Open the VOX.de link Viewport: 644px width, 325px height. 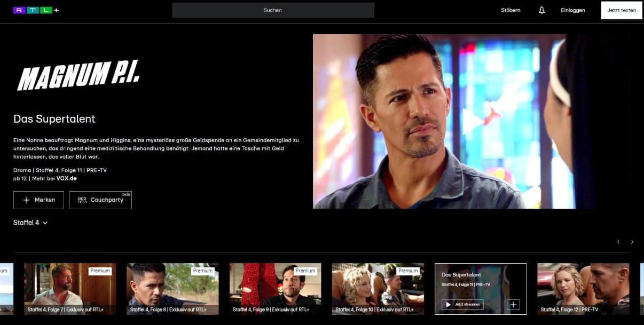(x=66, y=178)
